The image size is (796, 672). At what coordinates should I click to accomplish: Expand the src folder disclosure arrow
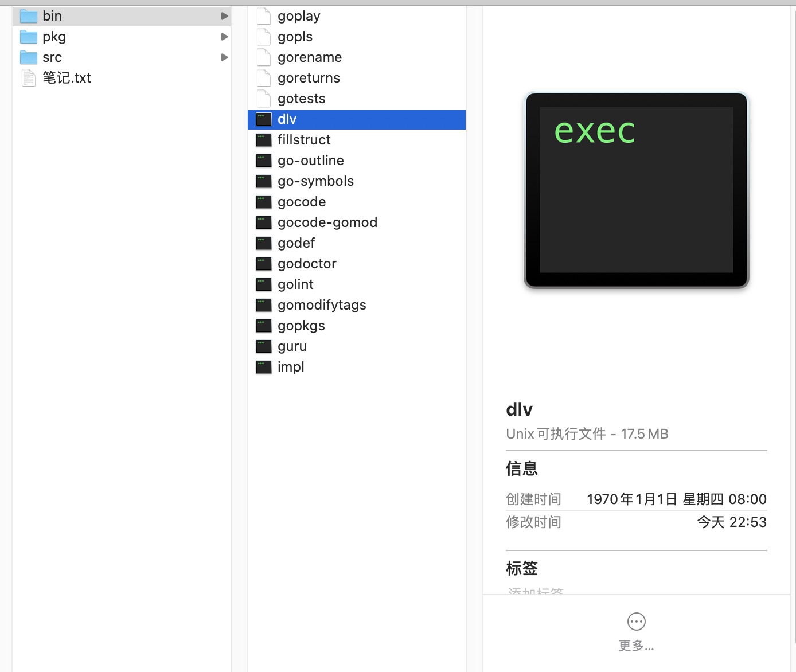pyautogui.click(x=224, y=57)
